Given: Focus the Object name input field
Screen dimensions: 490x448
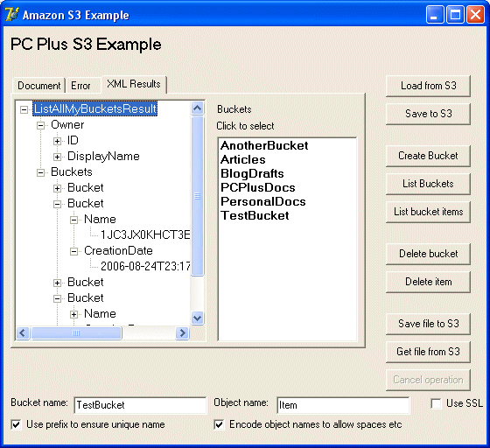Looking at the screenshot, I should 343,405.
